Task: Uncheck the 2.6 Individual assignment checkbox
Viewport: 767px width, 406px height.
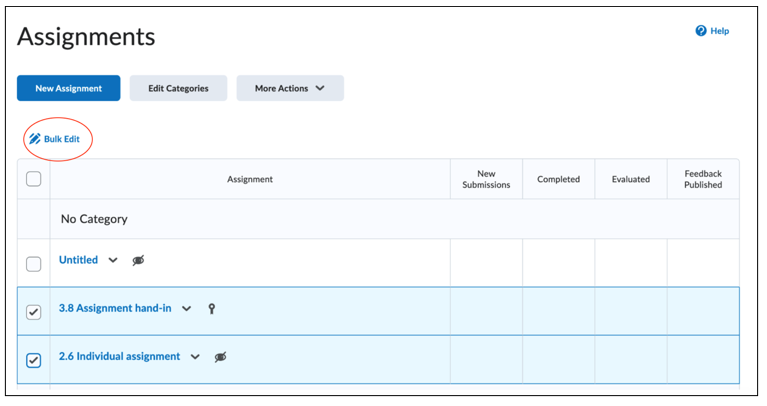Action: point(33,361)
